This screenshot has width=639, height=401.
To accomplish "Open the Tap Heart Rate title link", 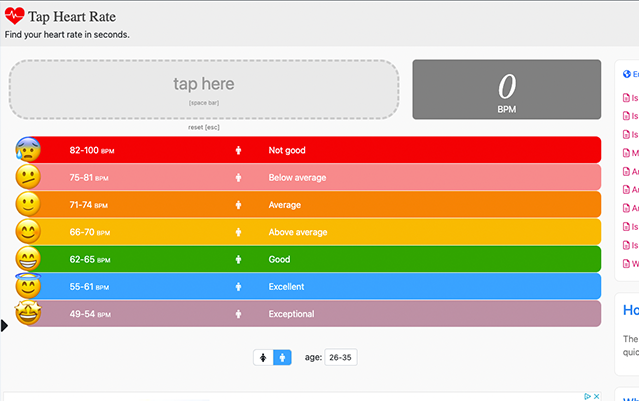I will click(72, 17).
